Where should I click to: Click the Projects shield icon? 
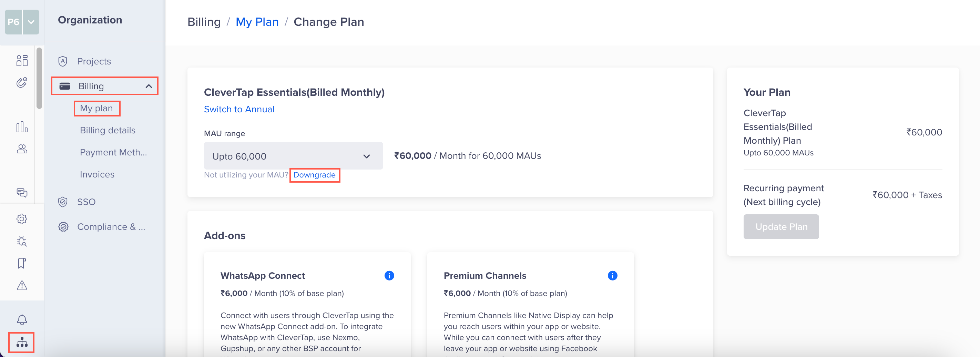[63, 61]
